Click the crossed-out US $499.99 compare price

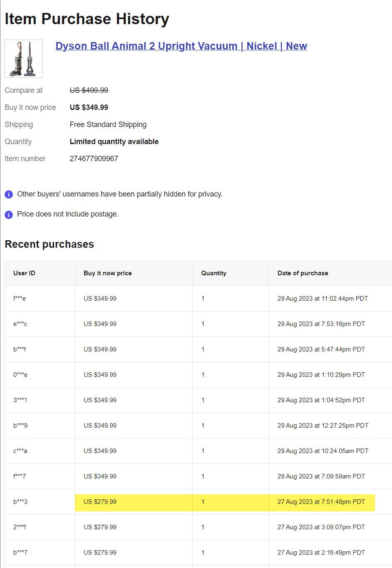(89, 90)
